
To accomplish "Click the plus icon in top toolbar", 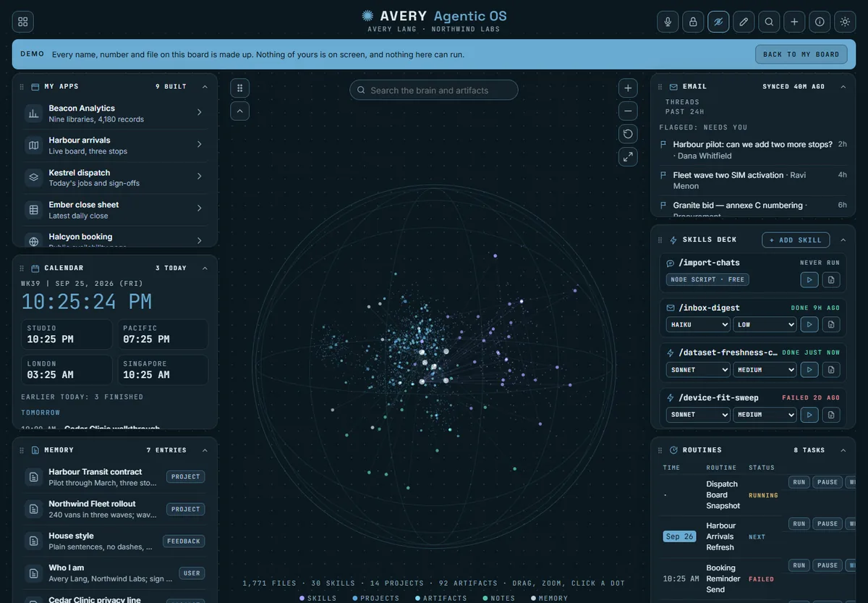I will point(794,22).
